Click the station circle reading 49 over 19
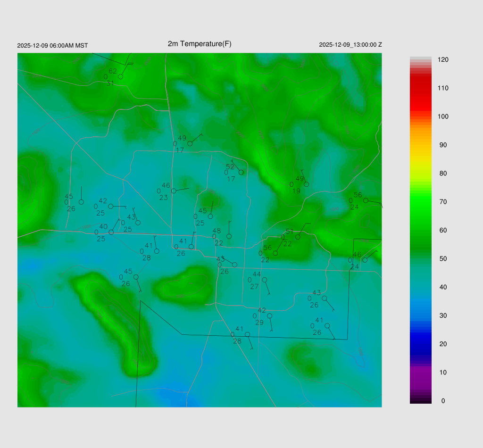The width and height of the screenshot is (483, 448). (307, 184)
